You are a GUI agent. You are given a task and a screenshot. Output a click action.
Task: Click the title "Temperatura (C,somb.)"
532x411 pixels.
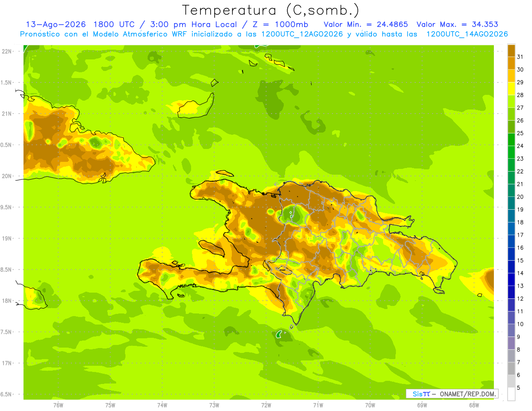point(271,10)
